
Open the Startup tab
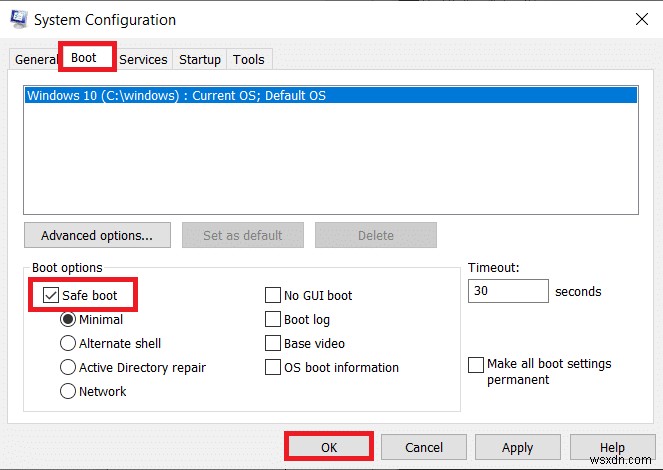200,59
